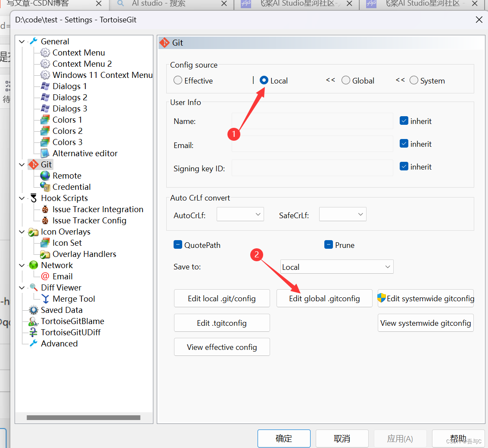Click the Icon Set icon

[45, 243]
